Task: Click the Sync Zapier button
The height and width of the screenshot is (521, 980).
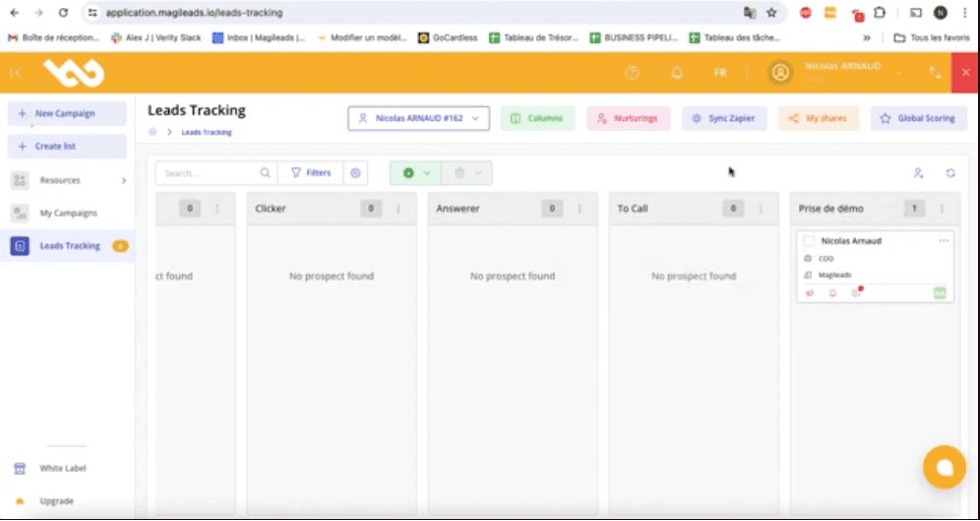Action: coord(723,118)
